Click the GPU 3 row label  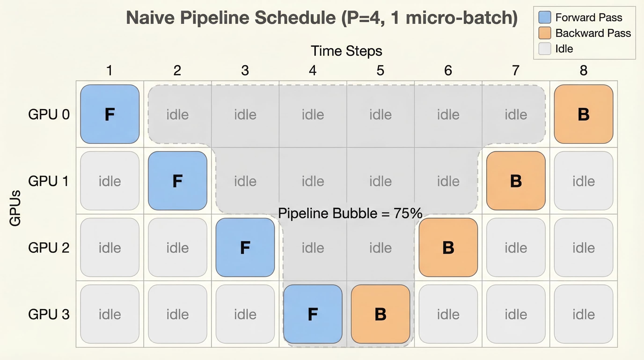(49, 314)
